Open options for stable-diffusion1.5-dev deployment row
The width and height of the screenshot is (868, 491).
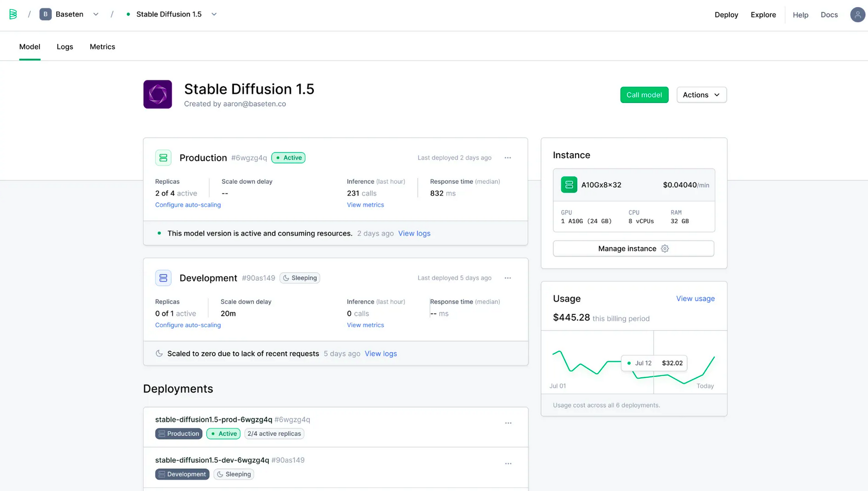508,463
